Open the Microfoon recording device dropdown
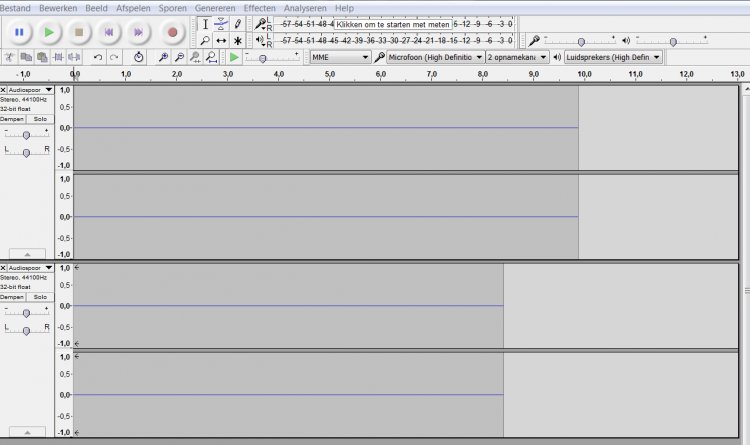 [x=435, y=57]
